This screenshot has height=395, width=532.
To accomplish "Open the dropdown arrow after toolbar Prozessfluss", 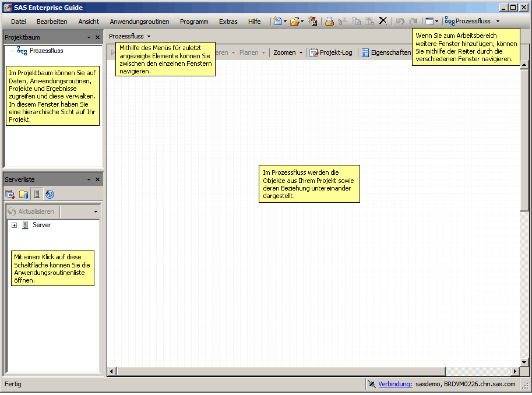I will tap(498, 22).
